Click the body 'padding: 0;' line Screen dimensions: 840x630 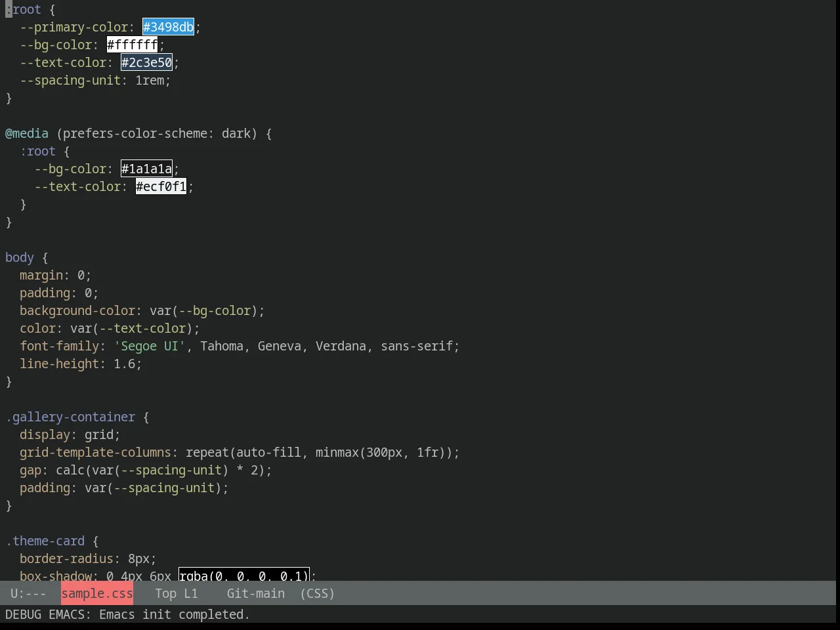pos(59,293)
